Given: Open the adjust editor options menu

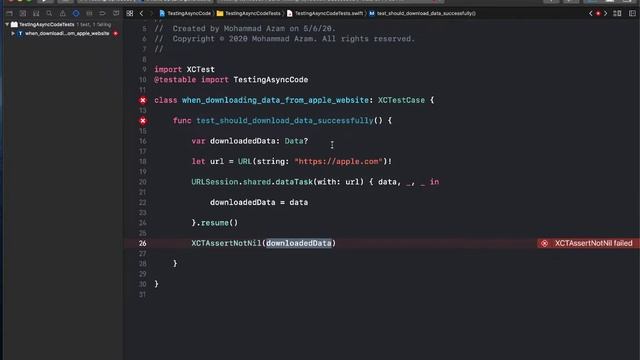Looking at the screenshot, I should [x=617, y=13].
